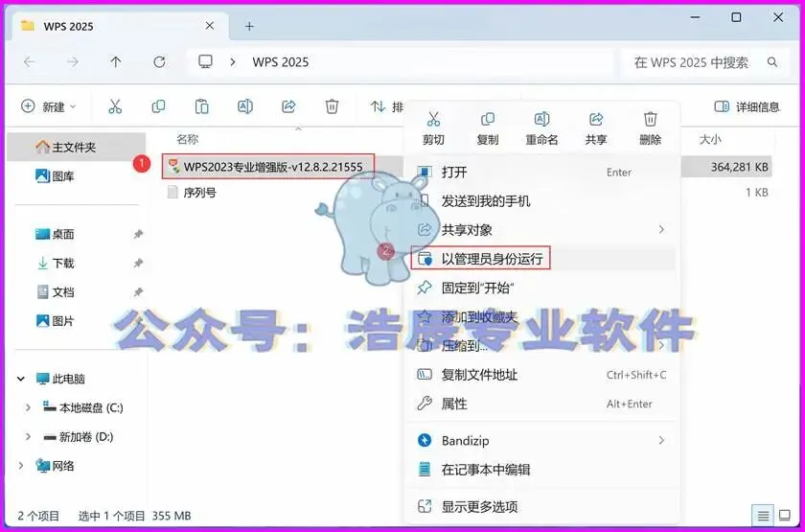805x532 pixels.
Task: Unpin 桌面 using its pin icon
Action: 138,234
